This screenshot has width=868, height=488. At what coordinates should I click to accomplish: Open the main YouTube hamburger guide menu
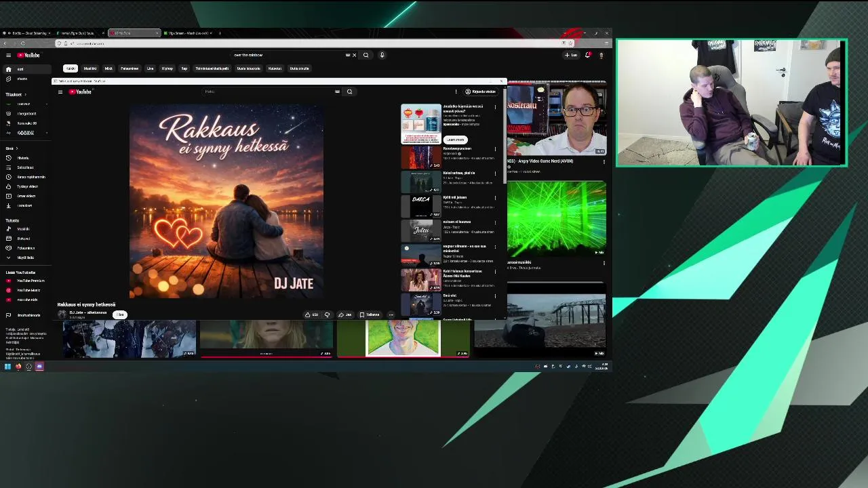8,55
